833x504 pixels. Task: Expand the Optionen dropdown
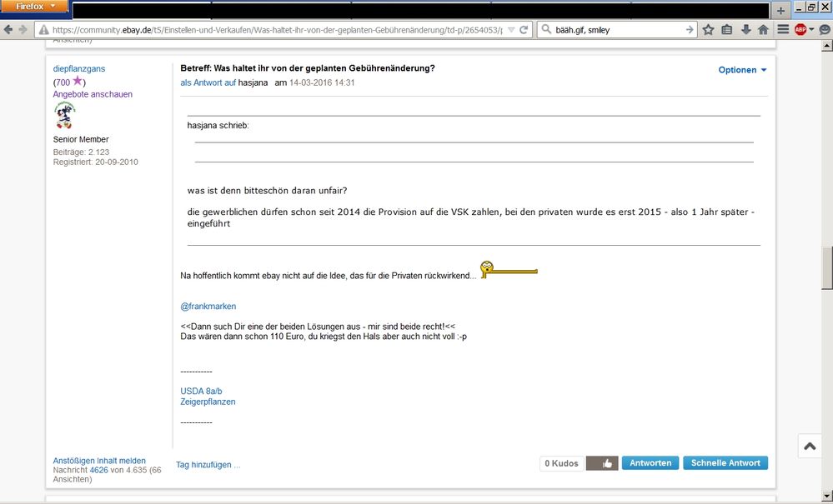click(x=742, y=70)
